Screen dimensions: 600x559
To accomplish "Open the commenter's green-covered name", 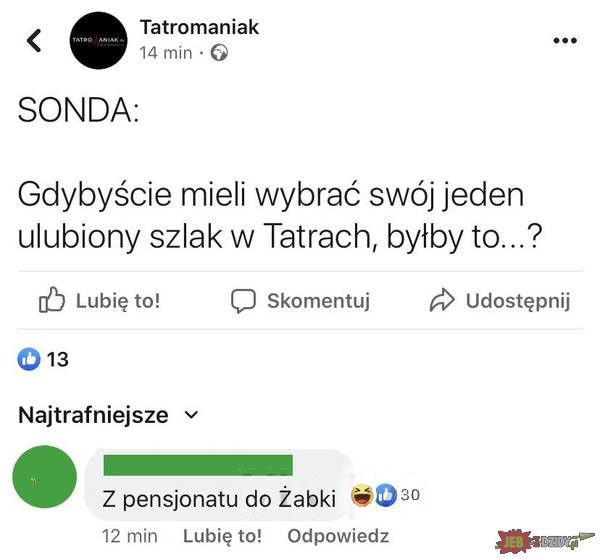I will pos(198,465).
